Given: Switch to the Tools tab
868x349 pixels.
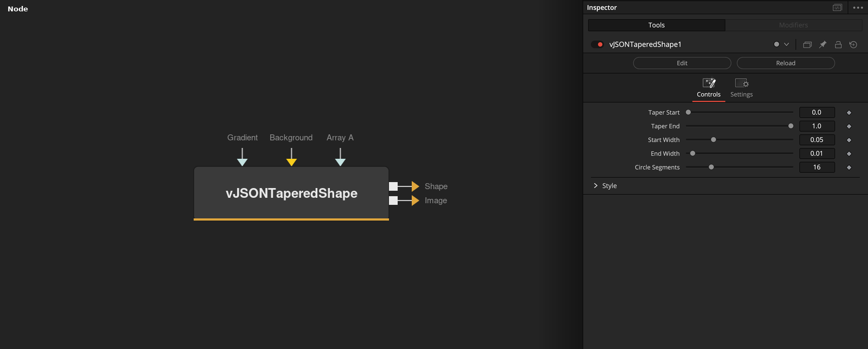Looking at the screenshot, I should tap(656, 25).
